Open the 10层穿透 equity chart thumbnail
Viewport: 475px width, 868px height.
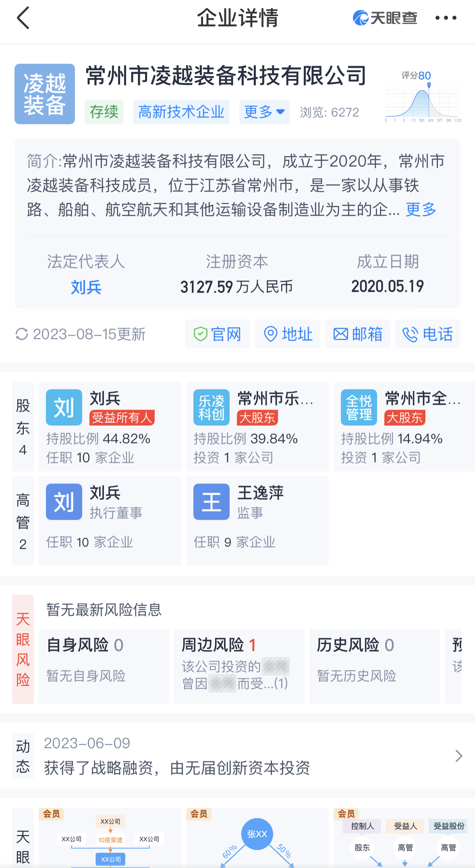tap(110, 838)
